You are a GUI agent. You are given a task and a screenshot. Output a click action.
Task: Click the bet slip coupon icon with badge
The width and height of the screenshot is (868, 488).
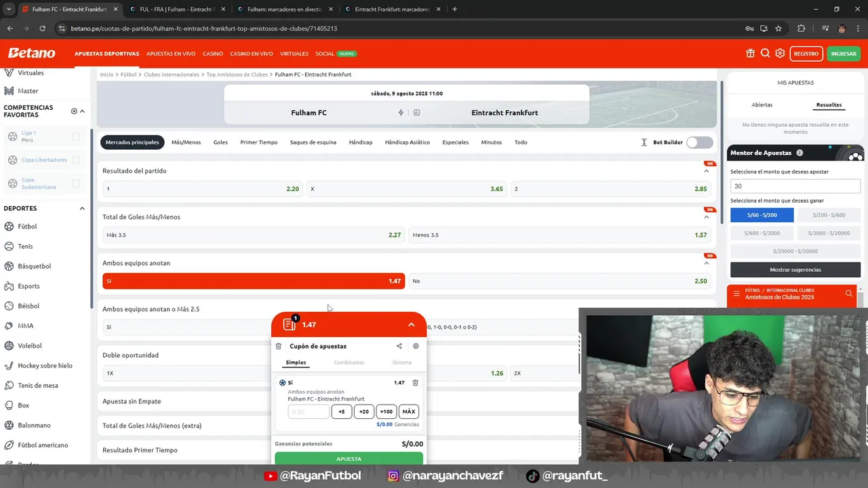pyautogui.click(x=290, y=324)
